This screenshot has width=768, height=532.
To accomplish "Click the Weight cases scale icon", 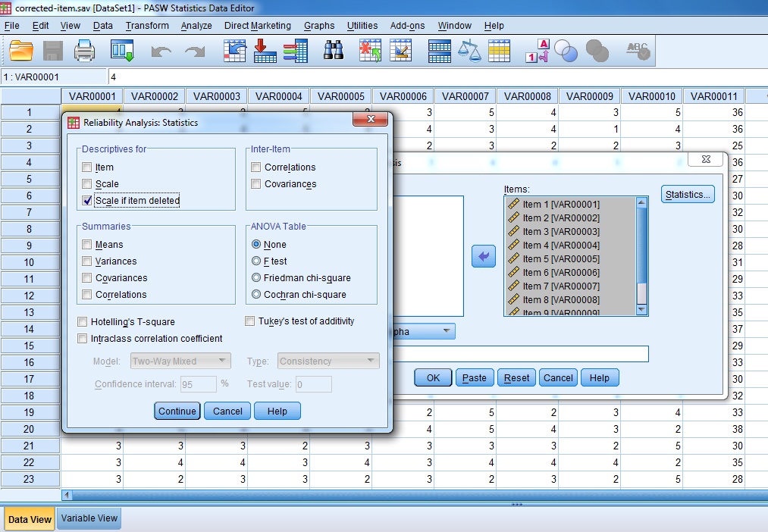I will [470, 51].
